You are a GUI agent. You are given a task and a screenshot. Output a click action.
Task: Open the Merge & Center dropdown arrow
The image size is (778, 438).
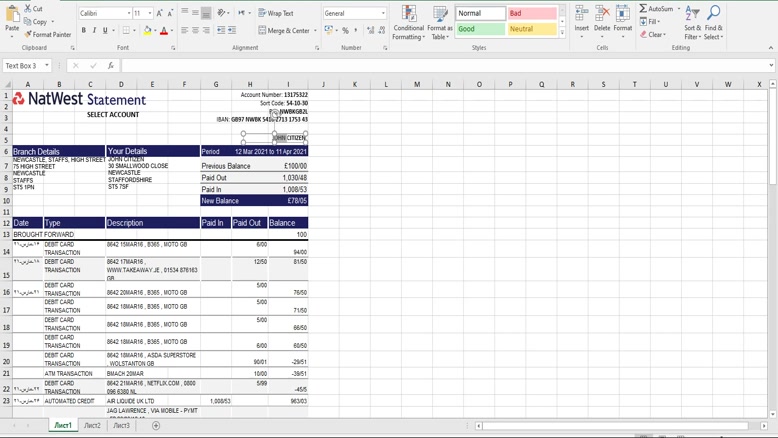click(315, 31)
